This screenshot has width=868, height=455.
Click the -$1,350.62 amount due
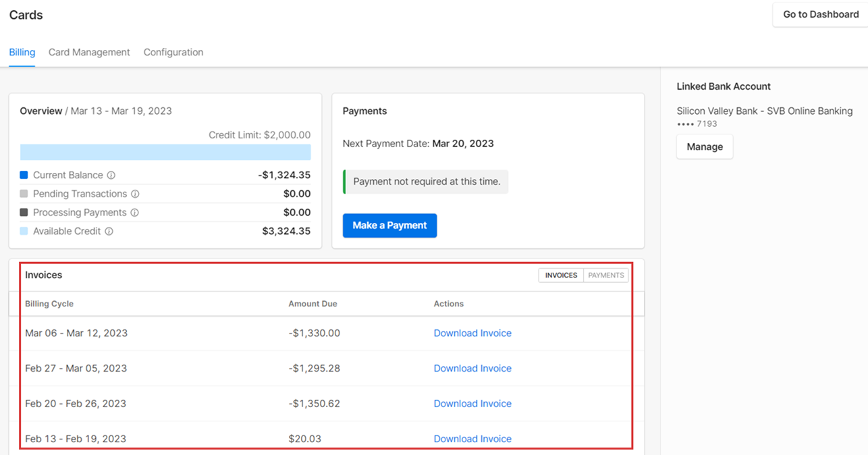[x=315, y=404]
